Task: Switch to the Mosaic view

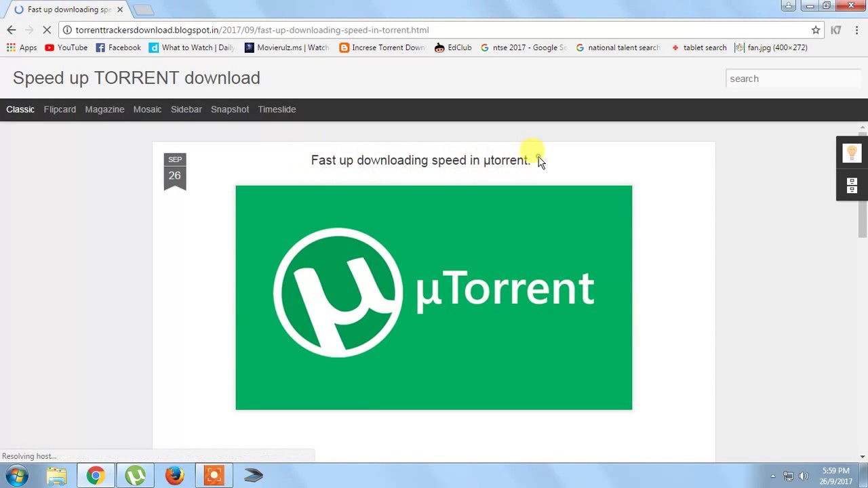Action: (x=147, y=109)
